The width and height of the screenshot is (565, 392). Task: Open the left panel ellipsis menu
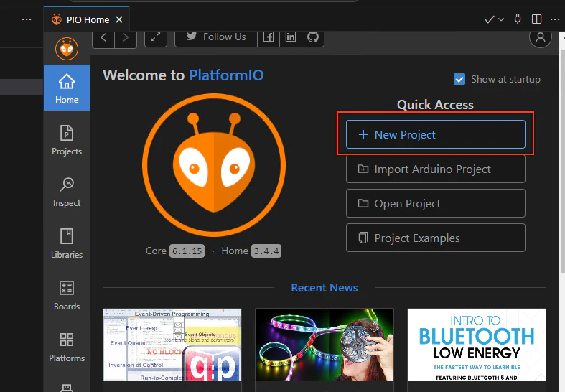coord(27,19)
